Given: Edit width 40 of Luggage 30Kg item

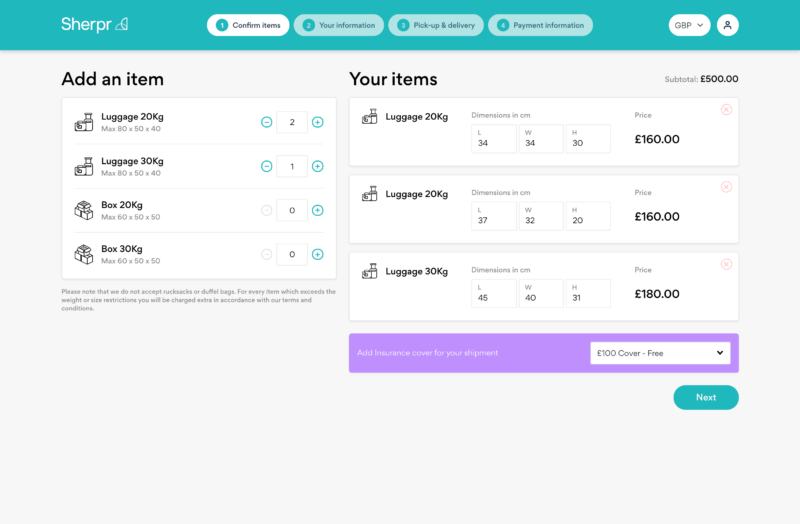Looking at the screenshot, I should click(541, 293).
